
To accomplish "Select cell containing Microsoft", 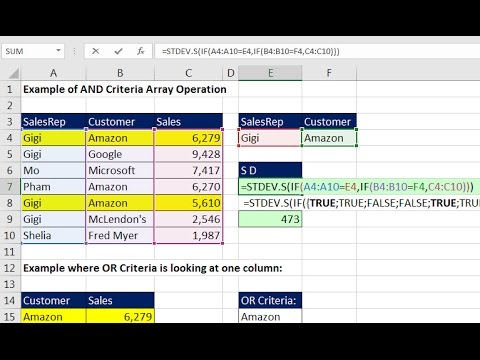I will [120, 170].
